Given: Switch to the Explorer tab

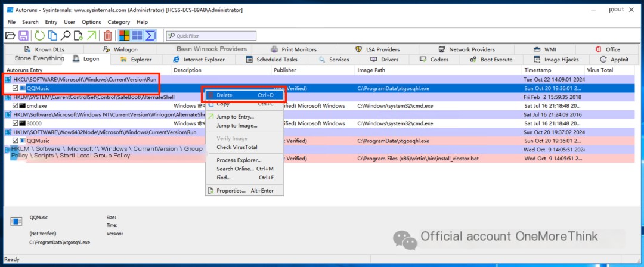Looking at the screenshot, I should tap(137, 60).
